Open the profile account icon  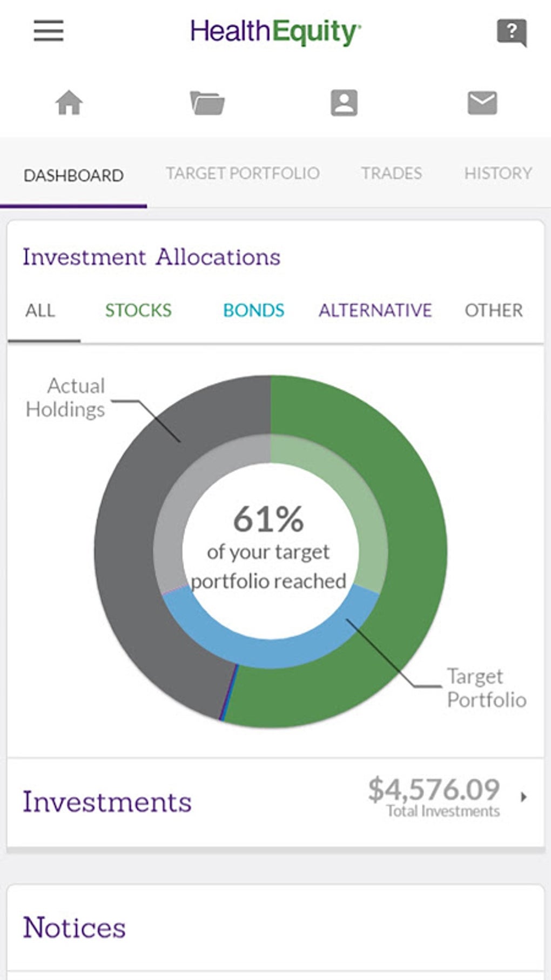click(x=344, y=103)
